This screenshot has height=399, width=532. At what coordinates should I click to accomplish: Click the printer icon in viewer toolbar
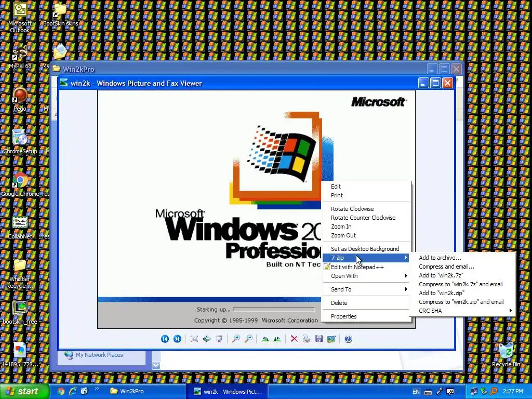coord(307,339)
